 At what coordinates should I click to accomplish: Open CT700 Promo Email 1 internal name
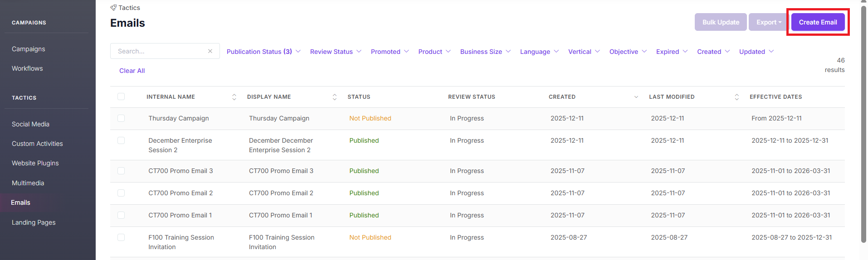pyautogui.click(x=180, y=215)
